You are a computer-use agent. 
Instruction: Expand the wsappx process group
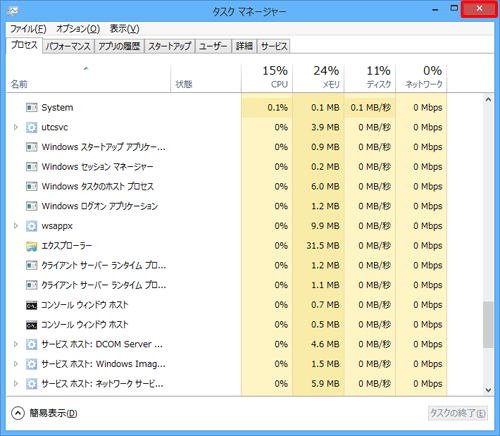[x=15, y=226]
